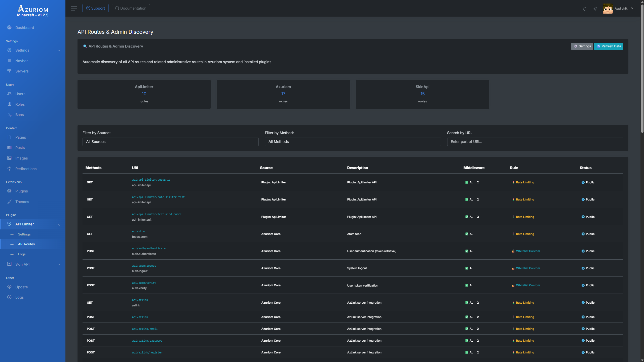This screenshot has height=362, width=644.
Task: Click 'Atom feed' description cell
Action: click(354, 234)
